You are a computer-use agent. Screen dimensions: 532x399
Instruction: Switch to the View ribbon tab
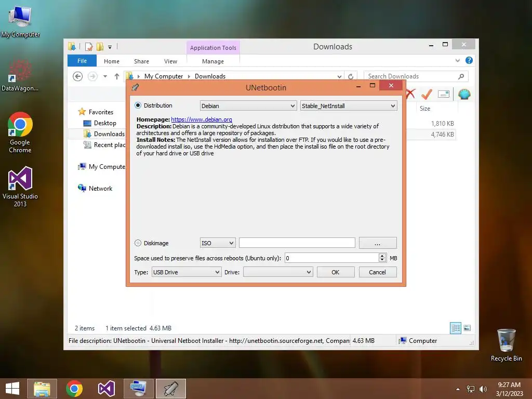click(170, 61)
